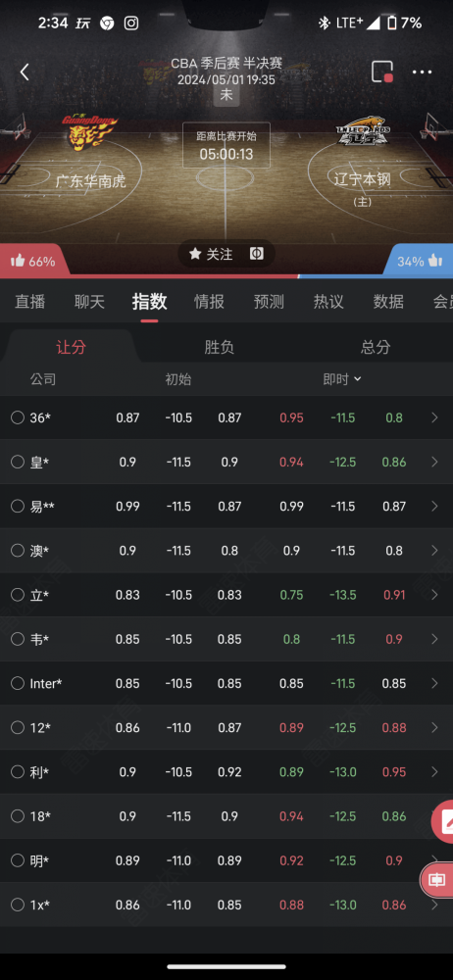Image resolution: width=453 pixels, height=980 pixels.
Task: Select the radio button for Inter*
Action: (18, 683)
